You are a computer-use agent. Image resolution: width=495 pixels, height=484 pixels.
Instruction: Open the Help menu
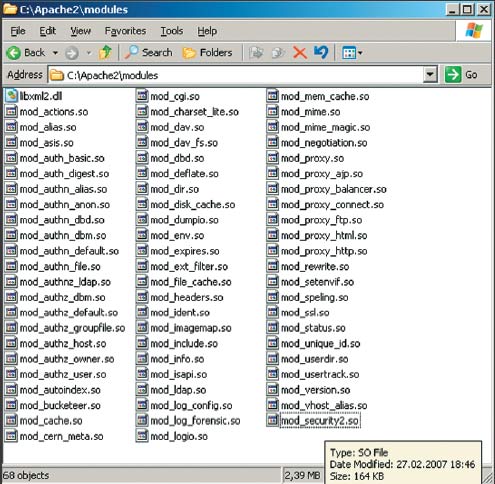[207, 31]
